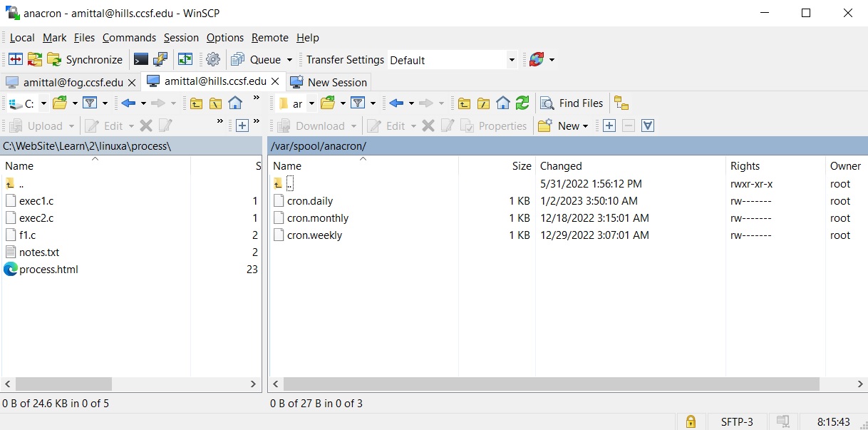This screenshot has width=868, height=430.
Task: Refresh the remote directory listing
Action: (x=522, y=103)
